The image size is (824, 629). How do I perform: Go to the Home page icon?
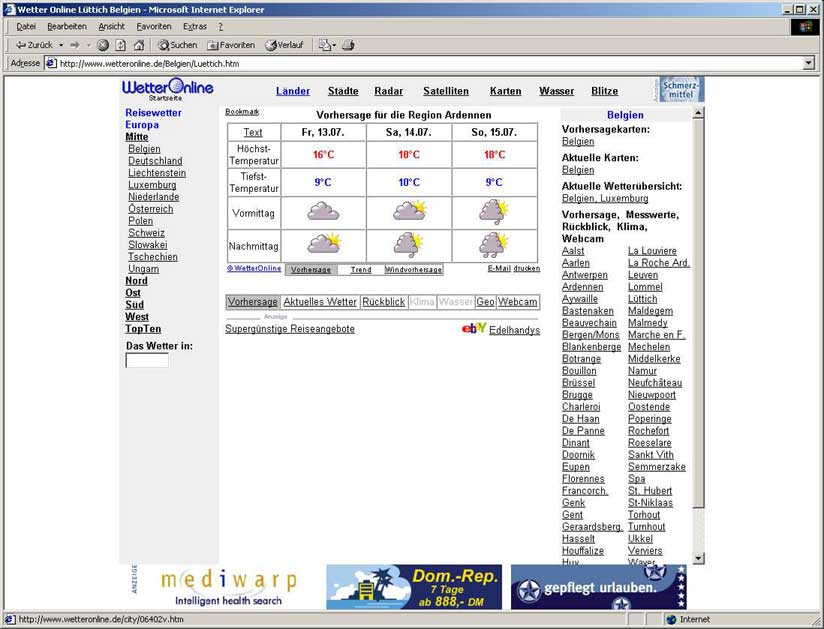(139, 45)
